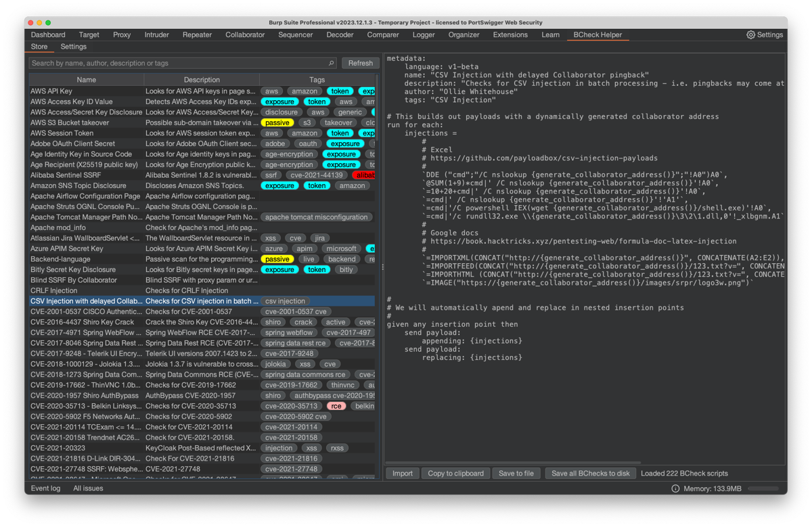Sort the table by Name column
Screen dimensions: 812x527
[x=86, y=80]
